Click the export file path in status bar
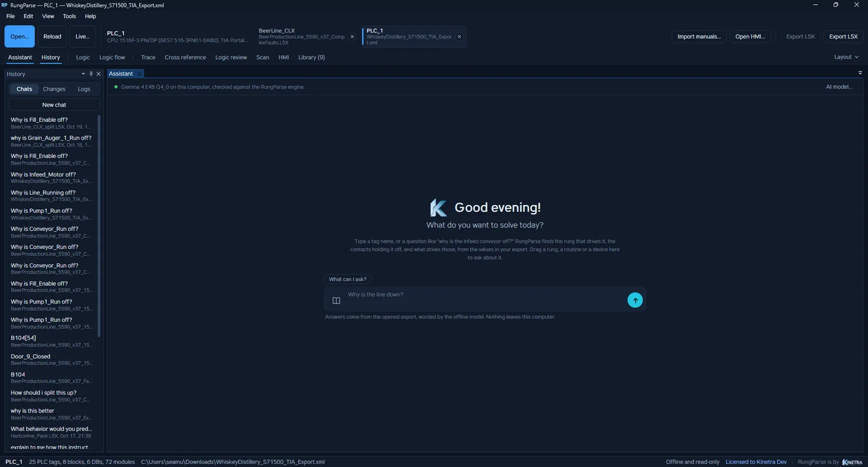The image size is (868, 467). 233,462
